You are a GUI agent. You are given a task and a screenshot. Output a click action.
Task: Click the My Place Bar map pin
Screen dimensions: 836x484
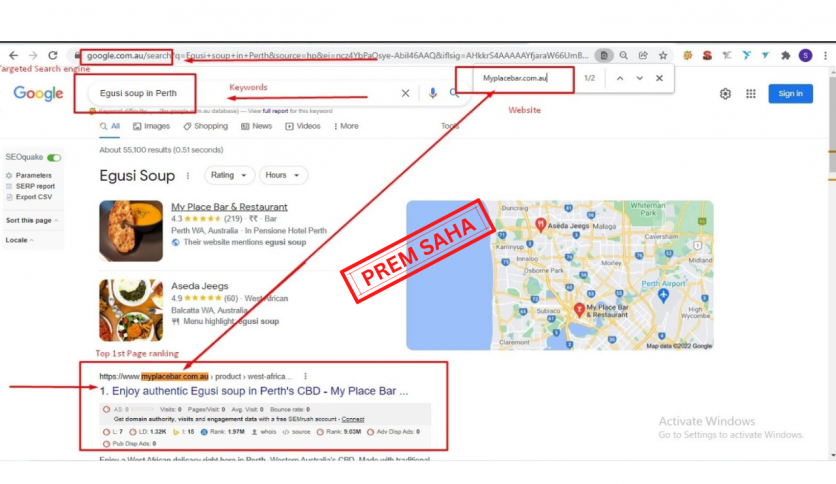click(x=579, y=310)
